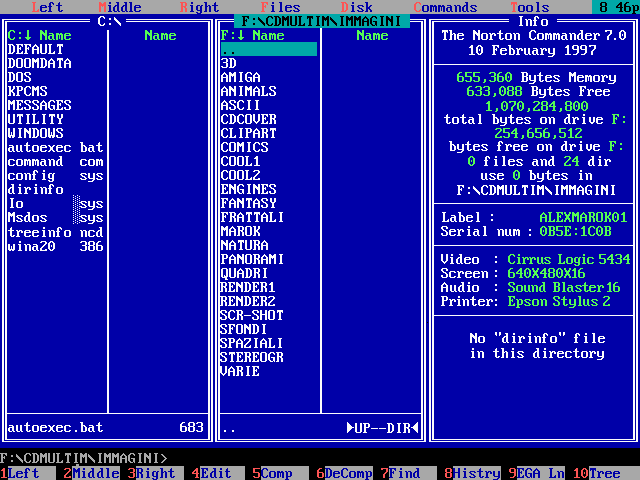Select the FANTASY folder
This screenshot has width=640, height=480.
coord(249,203)
